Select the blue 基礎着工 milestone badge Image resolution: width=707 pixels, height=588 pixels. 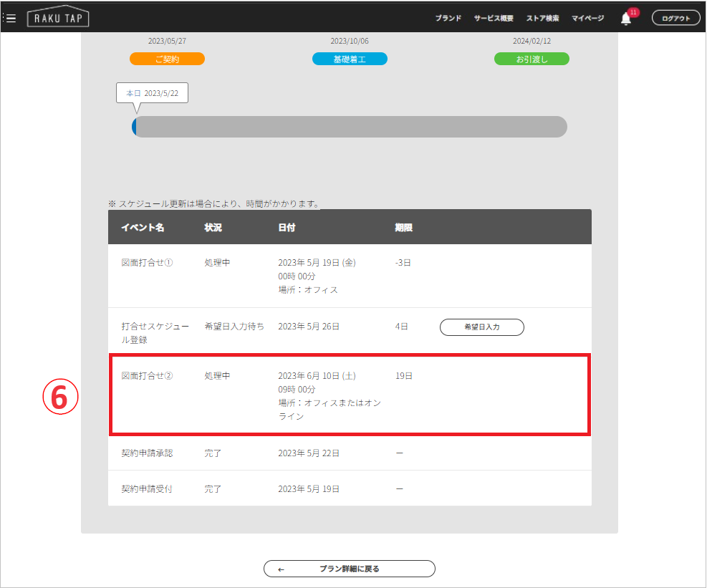[350, 59]
